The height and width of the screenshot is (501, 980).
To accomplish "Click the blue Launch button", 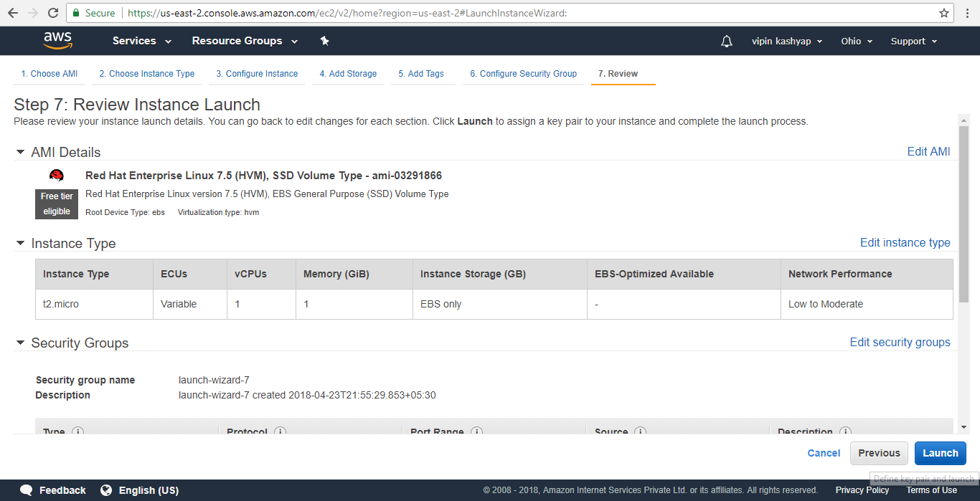I will click(x=941, y=453).
